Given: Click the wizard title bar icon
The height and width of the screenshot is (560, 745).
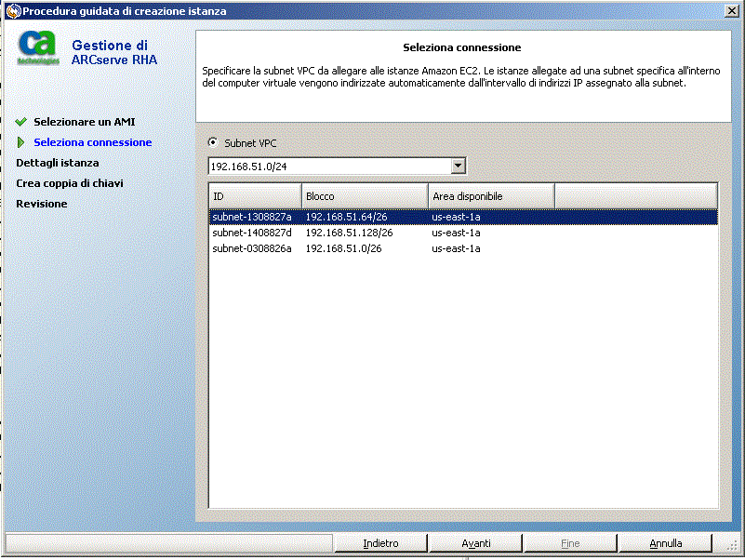Looking at the screenshot, I should pyautogui.click(x=12, y=11).
